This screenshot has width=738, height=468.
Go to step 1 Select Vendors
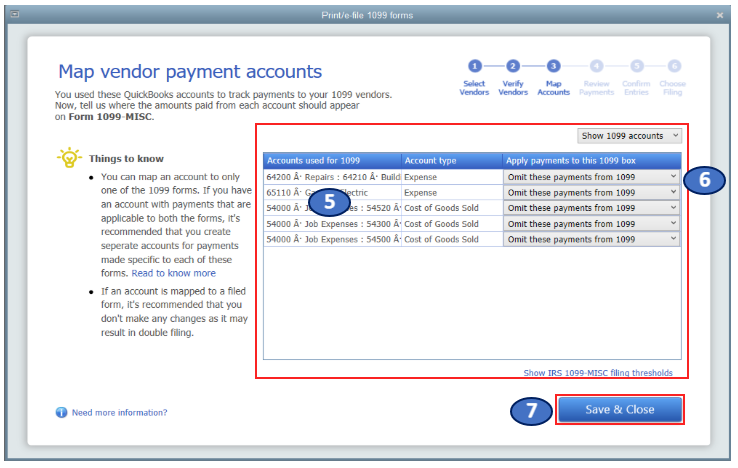pyautogui.click(x=474, y=78)
